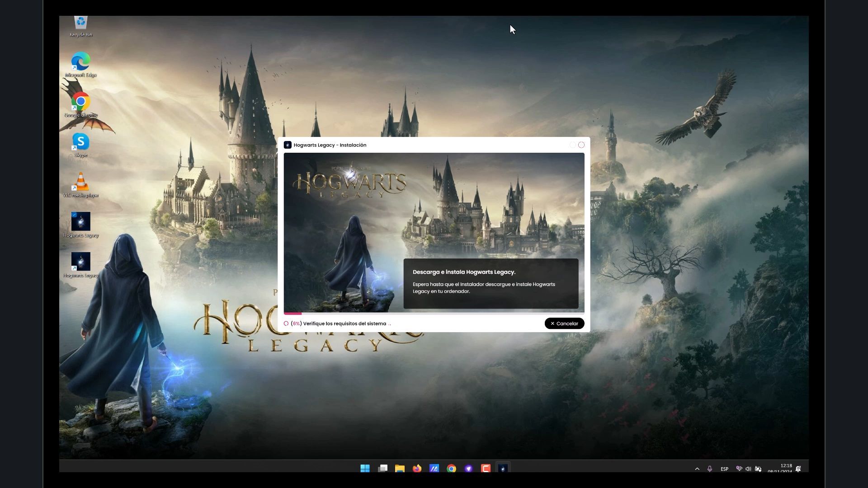Open Firefox from the taskbar
This screenshot has width=868, height=488.
(417, 469)
